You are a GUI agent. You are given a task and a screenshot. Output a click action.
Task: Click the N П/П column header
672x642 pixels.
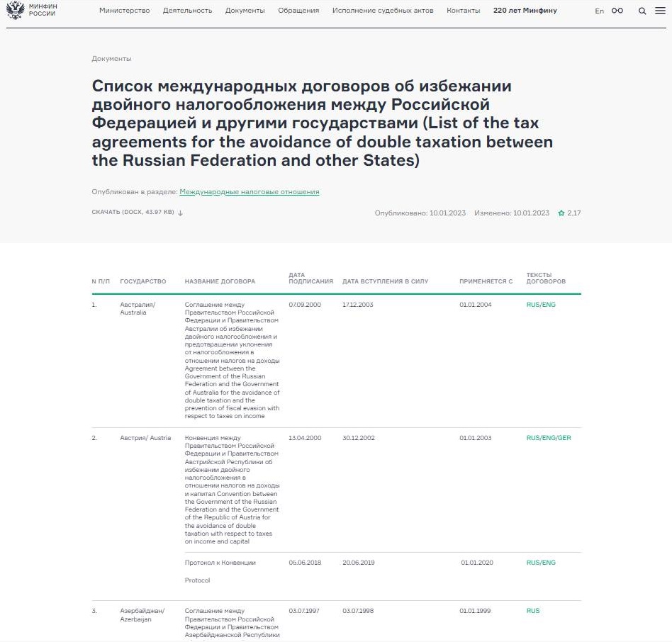[101, 281]
